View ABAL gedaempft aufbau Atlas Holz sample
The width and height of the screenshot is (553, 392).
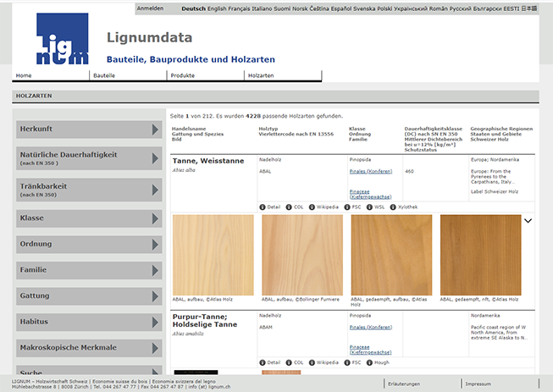(391, 255)
